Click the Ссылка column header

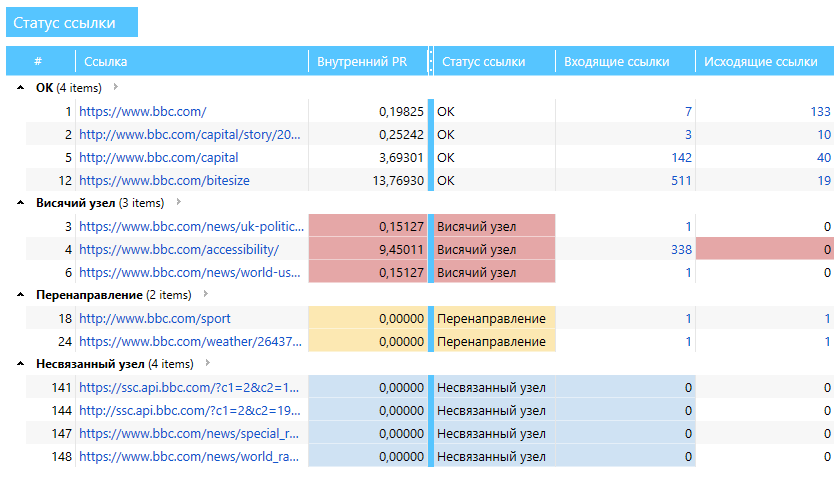tap(105, 62)
